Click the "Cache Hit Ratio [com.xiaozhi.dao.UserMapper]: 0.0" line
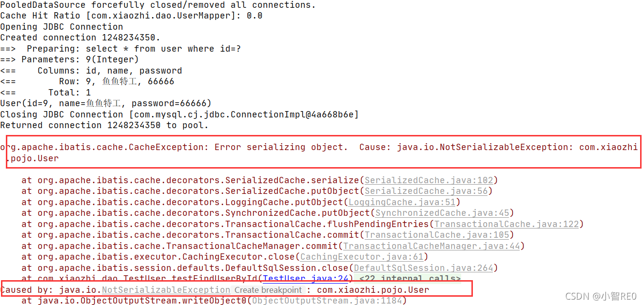Viewport: 644px width, 305px height. coord(131,16)
